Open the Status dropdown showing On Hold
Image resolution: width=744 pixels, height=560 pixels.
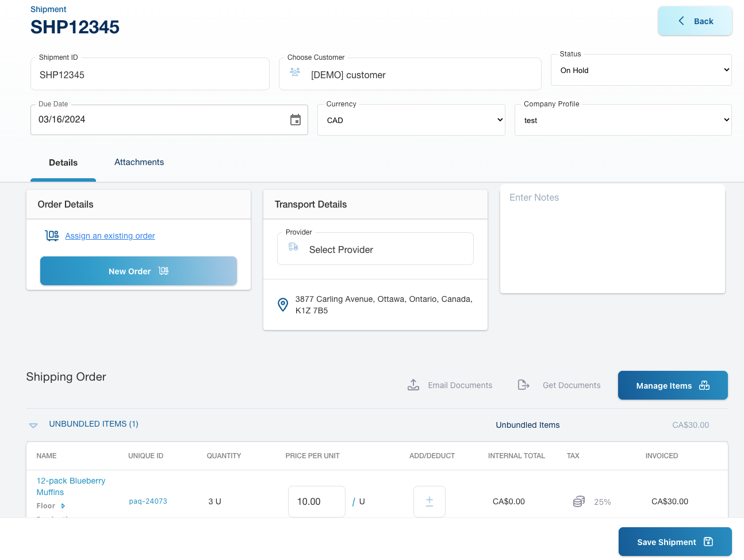pyautogui.click(x=641, y=70)
